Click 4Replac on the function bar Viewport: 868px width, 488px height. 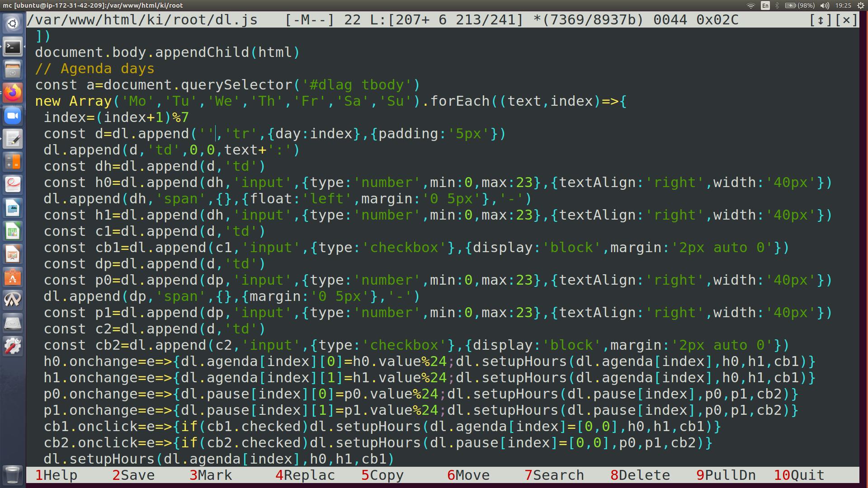[x=305, y=475]
